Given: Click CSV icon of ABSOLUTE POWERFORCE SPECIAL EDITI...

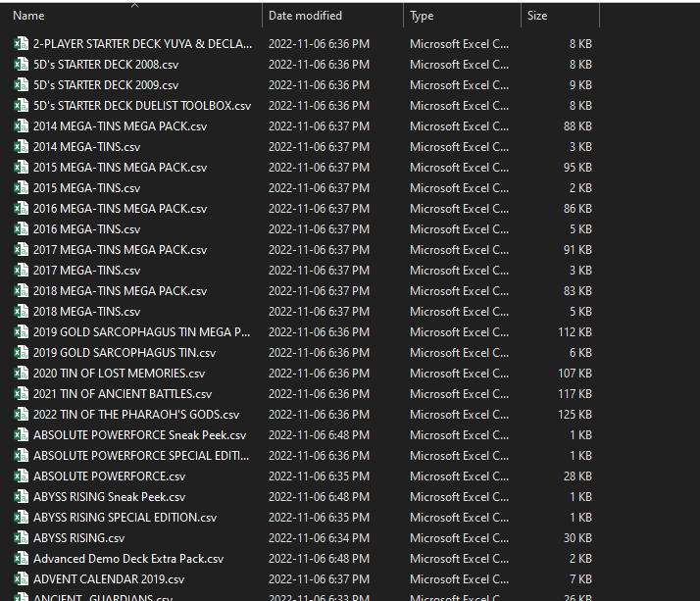Looking at the screenshot, I should coord(21,455).
